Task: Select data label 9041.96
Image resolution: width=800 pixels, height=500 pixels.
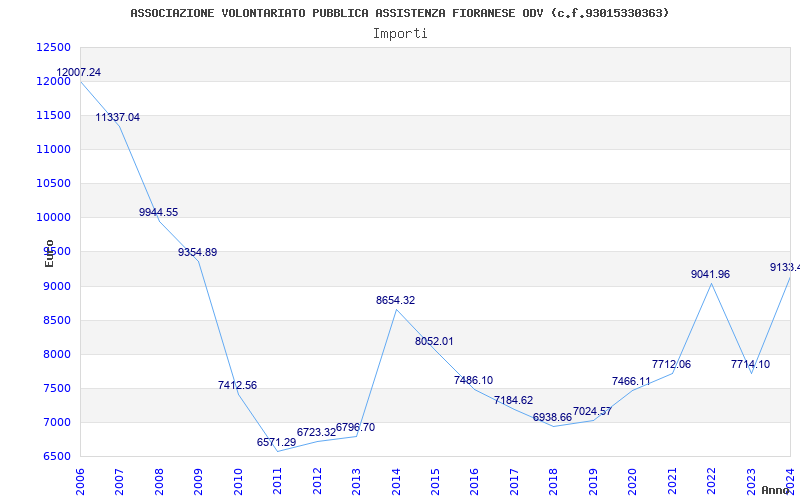Action: click(711, 274)
